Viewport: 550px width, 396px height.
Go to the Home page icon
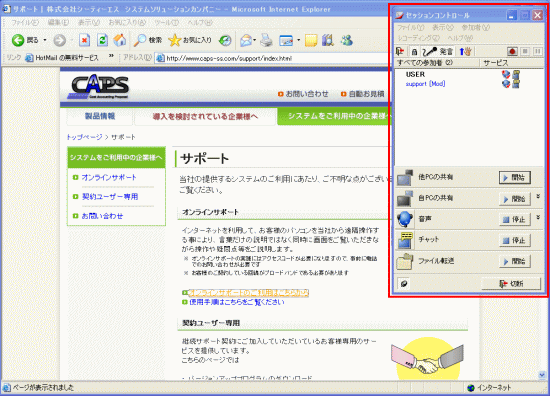120,41
